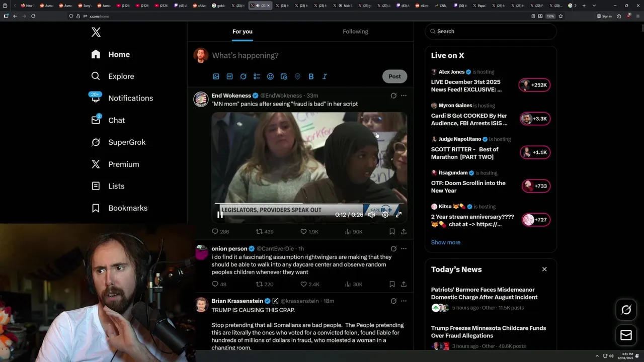The height and width of the screenshot is (362, 644).
Task: Repost End Wokeness post (439)
Action: (265, 232)
